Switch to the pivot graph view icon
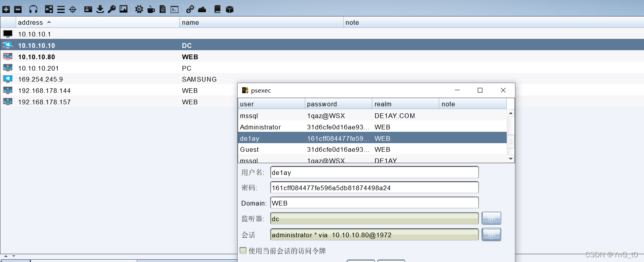644x262 pixels. [x=49, y=9]
